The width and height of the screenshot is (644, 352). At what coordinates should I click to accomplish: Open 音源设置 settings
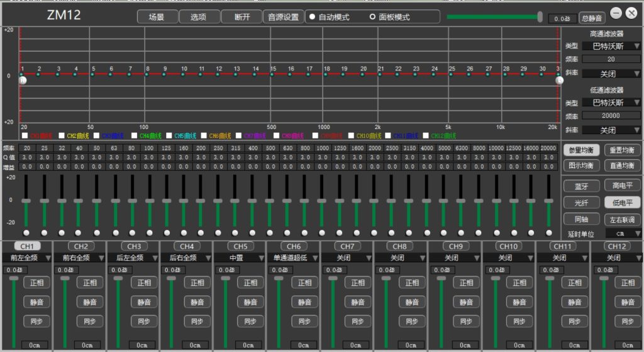pyautogui.click(x=284, y=17)
